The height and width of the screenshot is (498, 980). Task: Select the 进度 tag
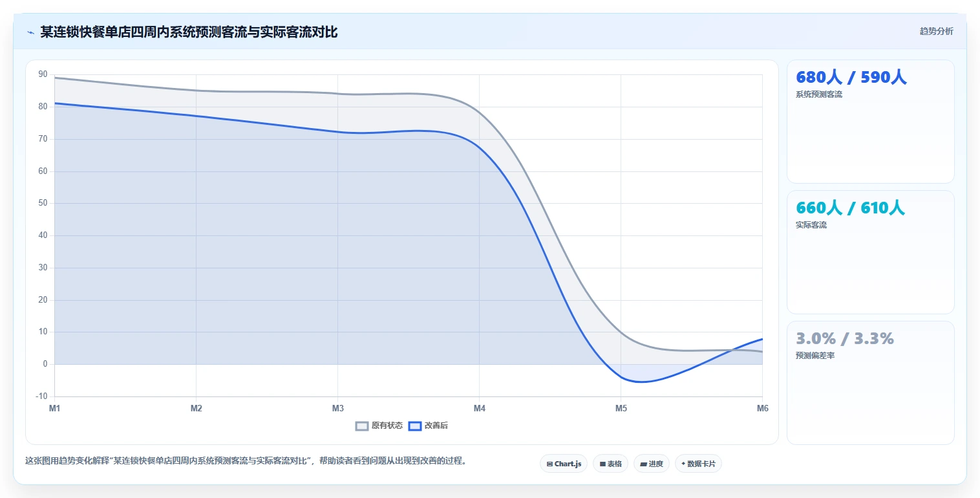point(652,464)
